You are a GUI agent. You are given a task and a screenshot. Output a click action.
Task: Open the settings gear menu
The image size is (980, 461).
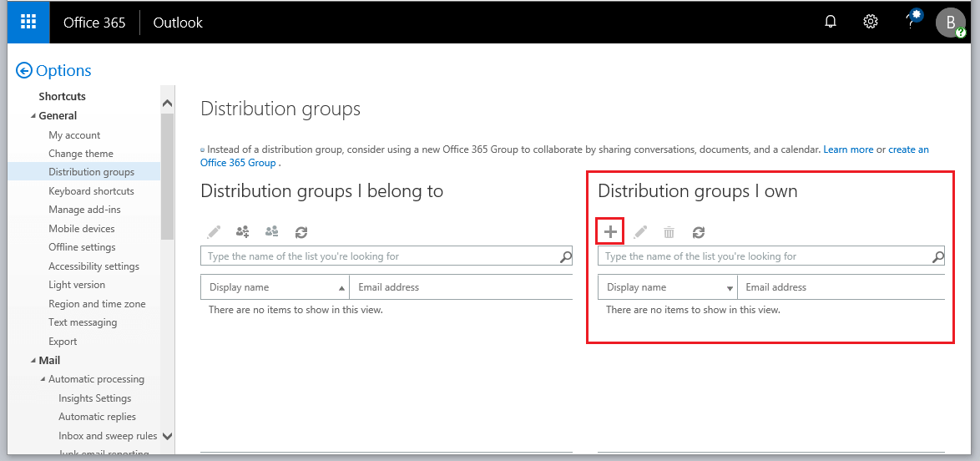click(870, 23)
